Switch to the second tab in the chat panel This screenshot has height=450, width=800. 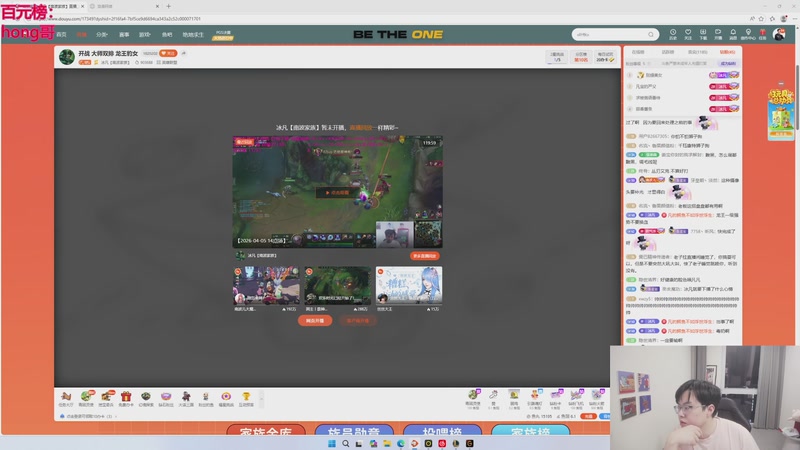[x=668, y=52]
